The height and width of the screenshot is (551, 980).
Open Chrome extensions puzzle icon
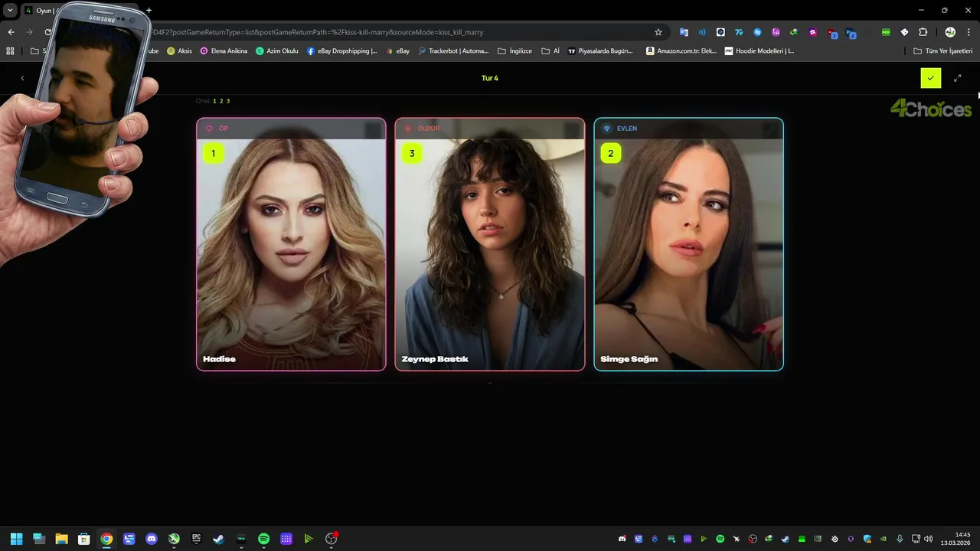pos(923,32)
